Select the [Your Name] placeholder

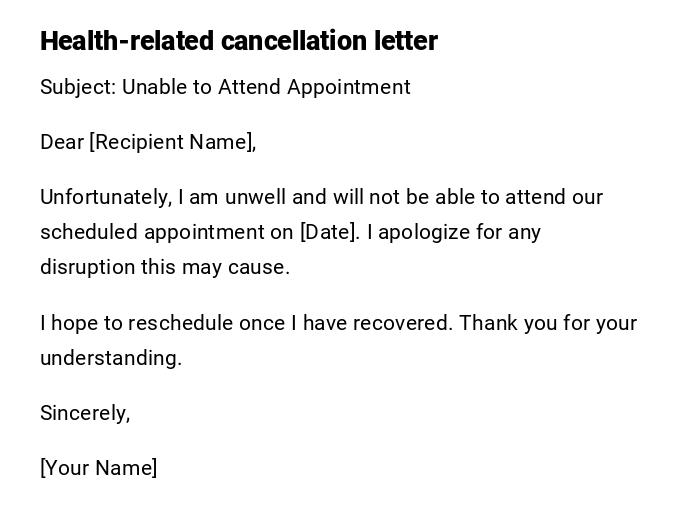click(x=98, y=468)
